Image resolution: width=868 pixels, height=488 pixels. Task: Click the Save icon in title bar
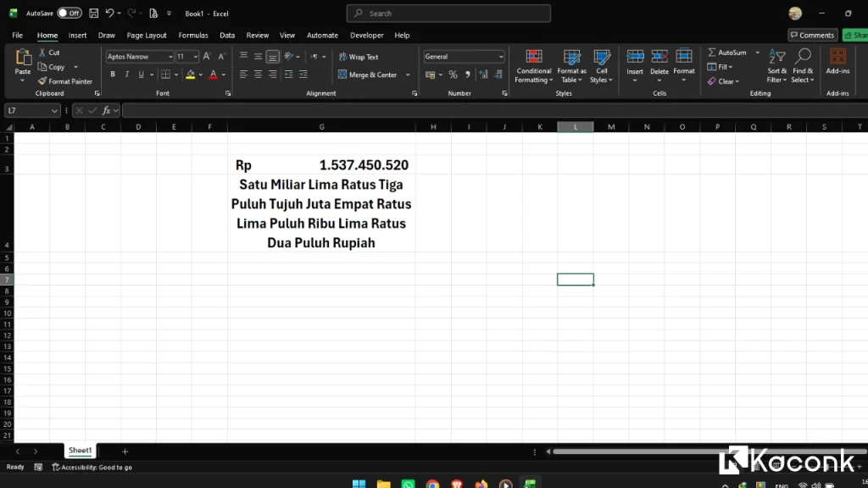pyautogui.click(x=93, y=14)
